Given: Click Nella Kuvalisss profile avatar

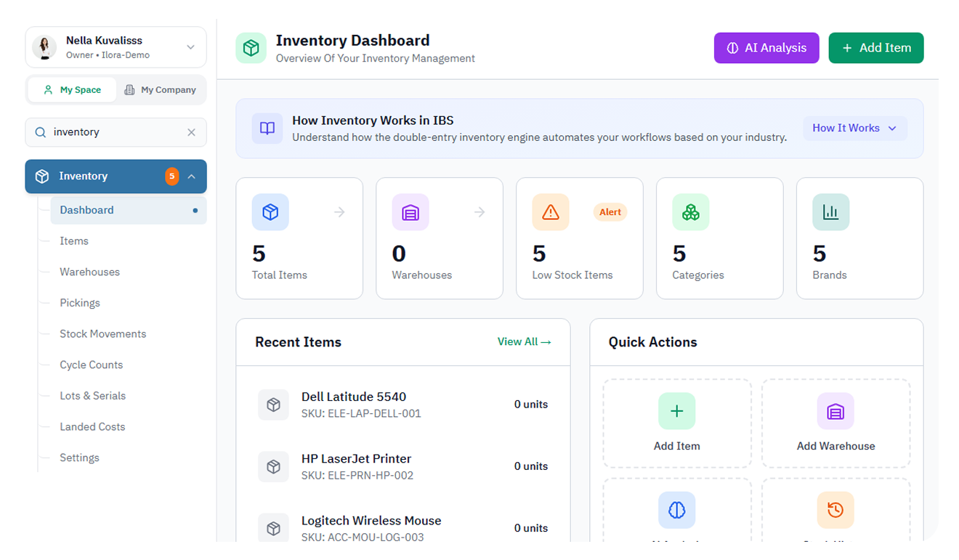Looking at the screenshot, I should click(45, 47).
